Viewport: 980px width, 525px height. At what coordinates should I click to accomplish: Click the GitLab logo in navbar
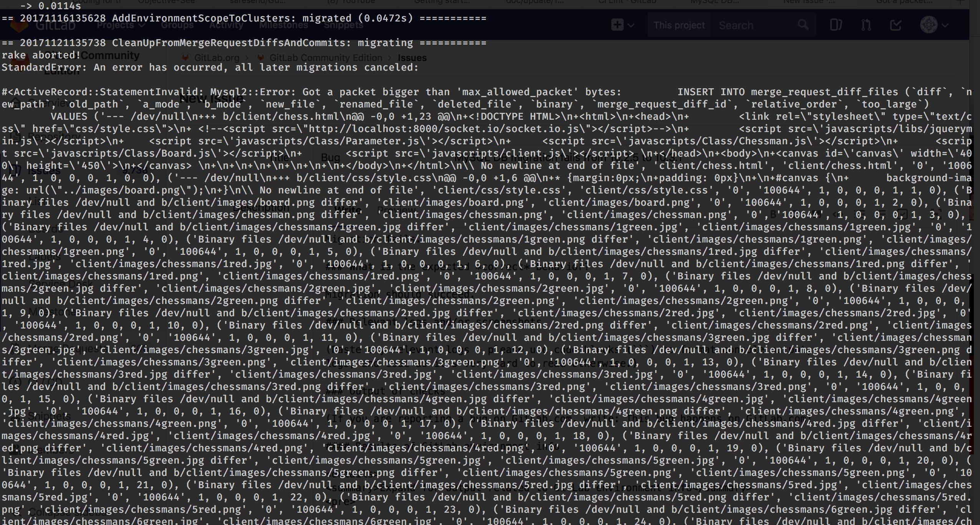pos(19,25)
